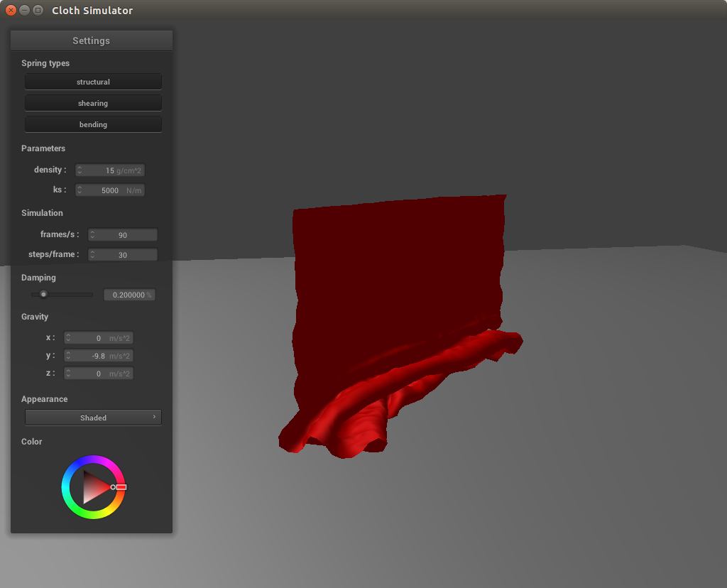Click the chevron on the Appearance selector
Image resolution: width=727 pixels, height=588 pixels.
point(154,417)
